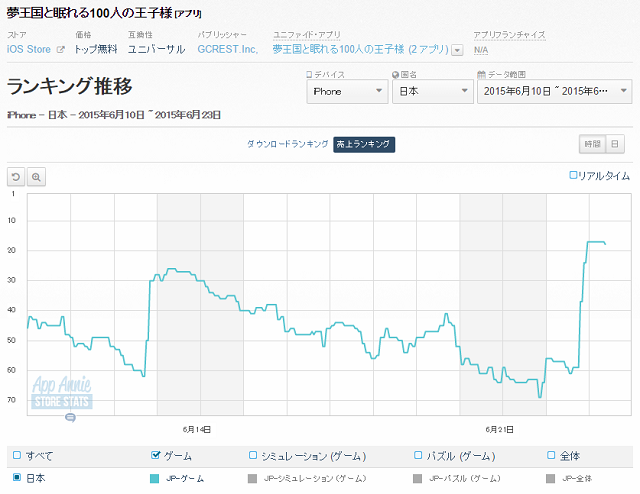This screenshot has height=494, width=640.
Task: Uncheck the ゲーム category checkbox
Action: [155, 455]
